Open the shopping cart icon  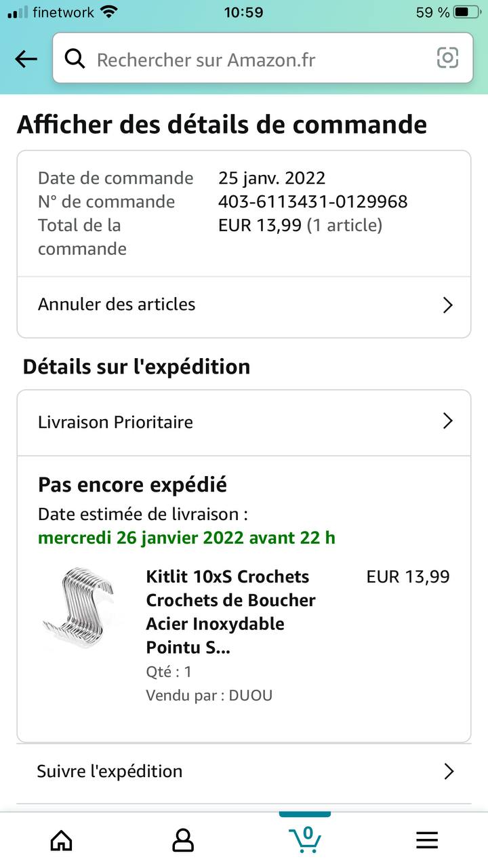[305, 839]
